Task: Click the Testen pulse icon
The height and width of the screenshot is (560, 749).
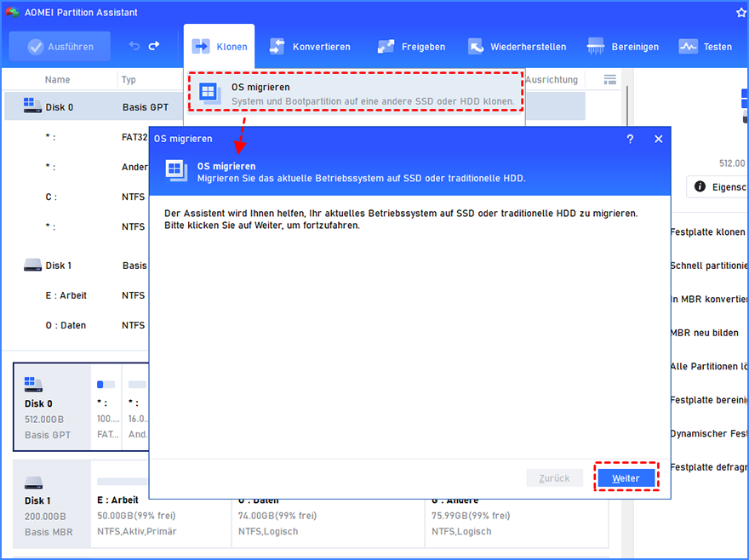Action: click(688, 46)
